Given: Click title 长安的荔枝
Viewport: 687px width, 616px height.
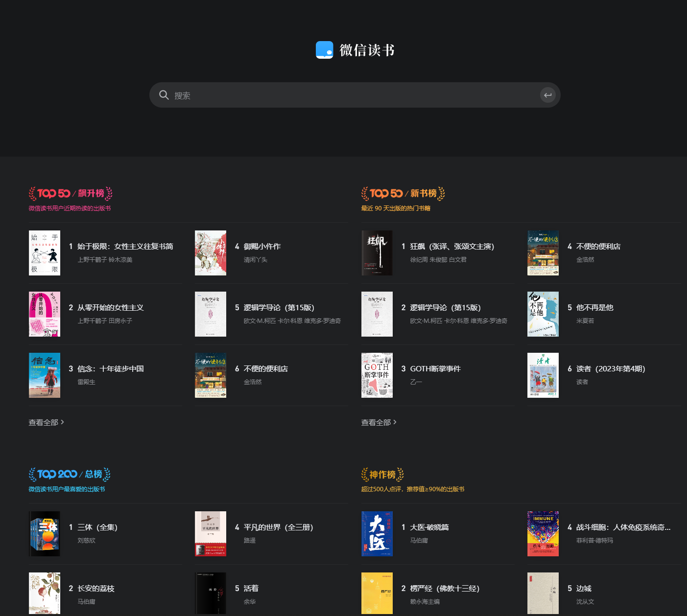Looking at the screenshot, I should [96, 588].
